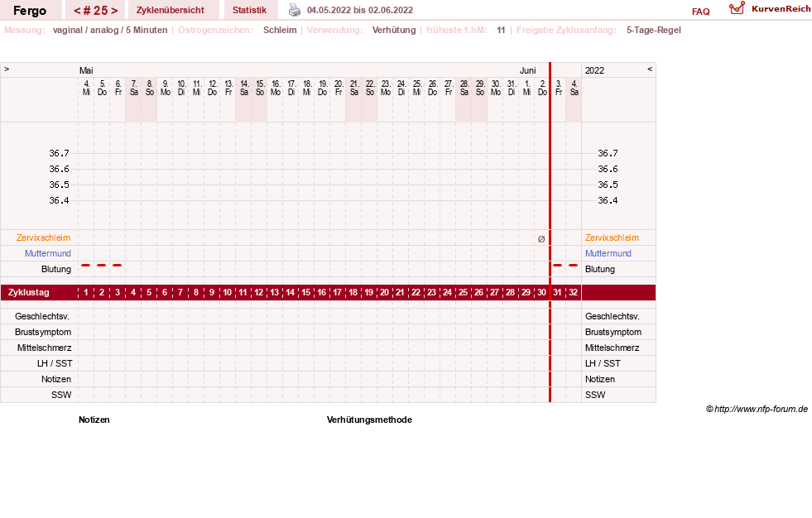This screenshot has height=518, width=812.
Task: Open the KurvenReich logo link
Action: coord(770,9)
